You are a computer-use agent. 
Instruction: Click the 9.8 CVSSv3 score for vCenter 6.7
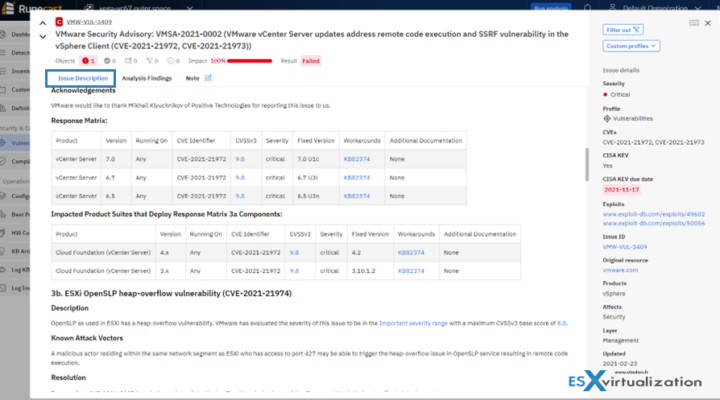pyautogui.click(x=240, y=177)
